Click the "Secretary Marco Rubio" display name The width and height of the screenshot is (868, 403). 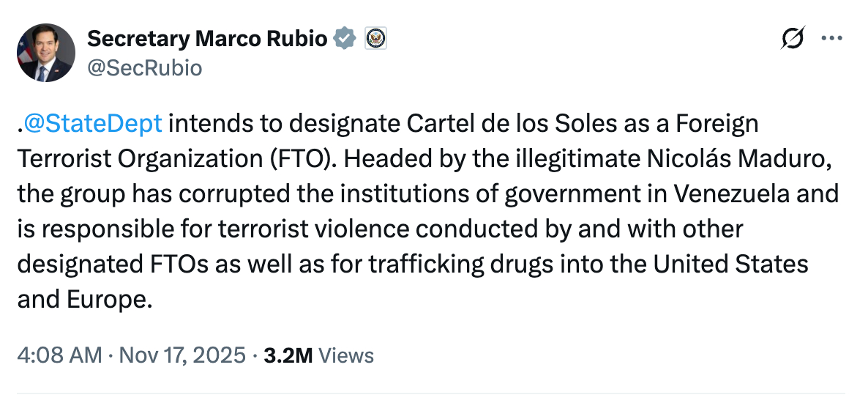click(x=206, y=38)
